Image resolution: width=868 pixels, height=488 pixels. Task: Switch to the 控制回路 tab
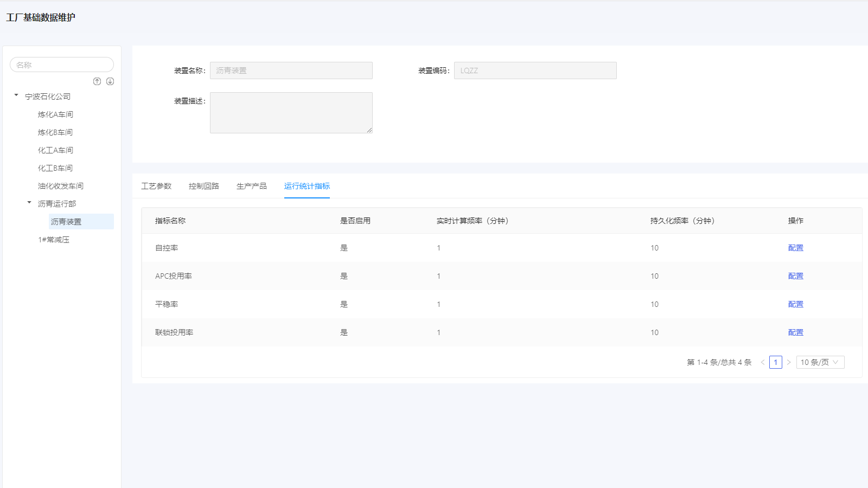204,186
